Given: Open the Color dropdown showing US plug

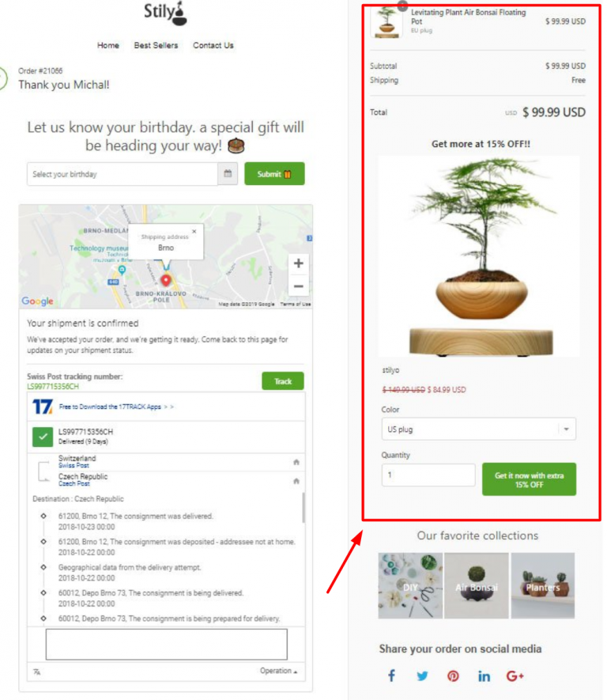Looking at the screenshot, I should click(478, 429).
